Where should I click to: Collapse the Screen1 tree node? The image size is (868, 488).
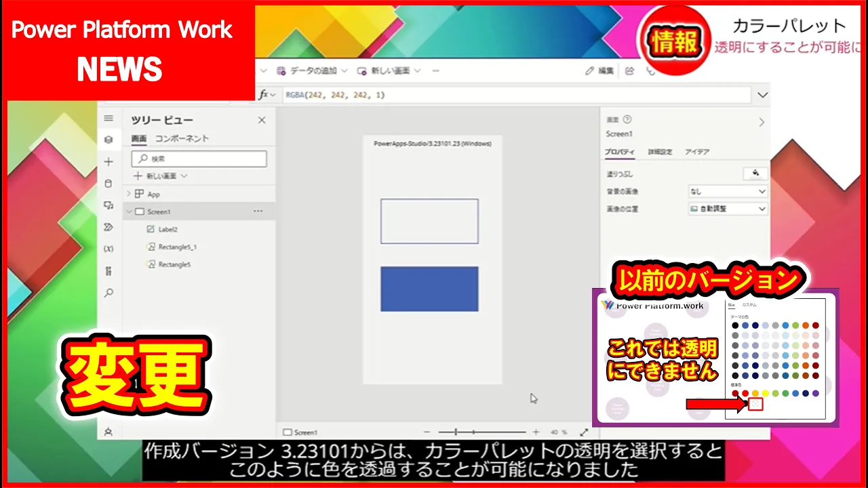(128, 211)
